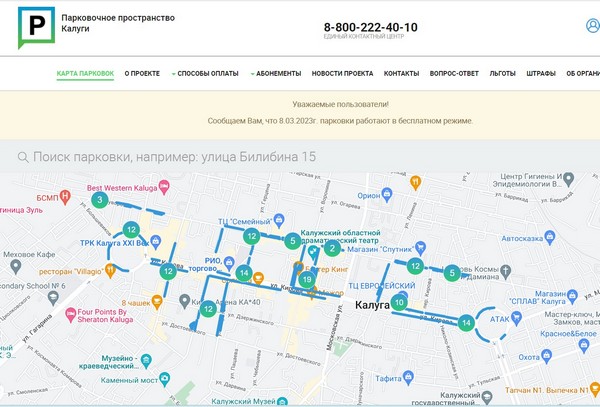Open Штрафы menu item

coord(541,73)
